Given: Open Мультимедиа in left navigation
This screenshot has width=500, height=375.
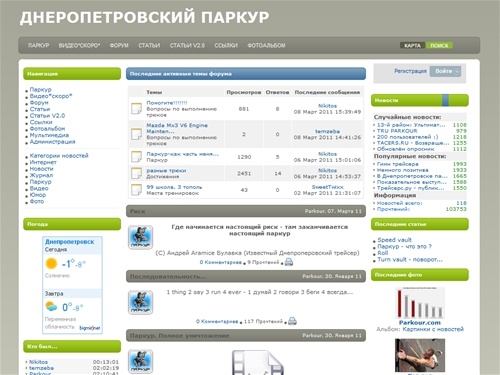Looking at the screenshot, I should 49,135.
